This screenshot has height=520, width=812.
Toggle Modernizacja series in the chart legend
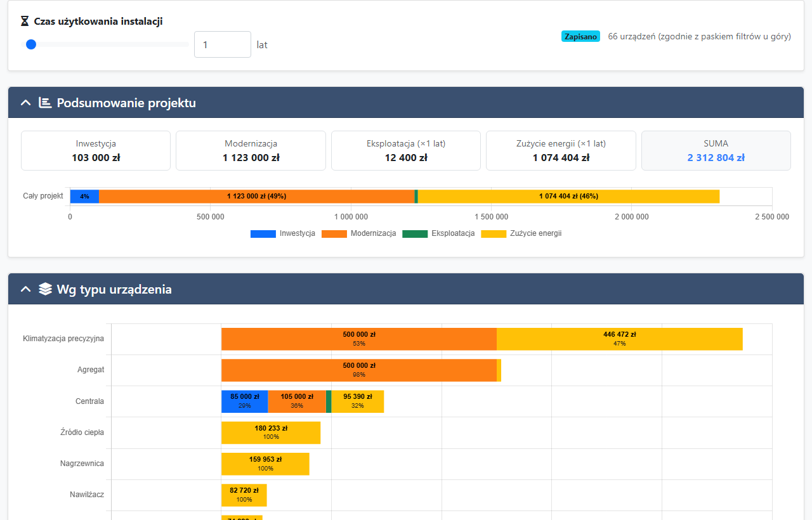click(359, 233)
